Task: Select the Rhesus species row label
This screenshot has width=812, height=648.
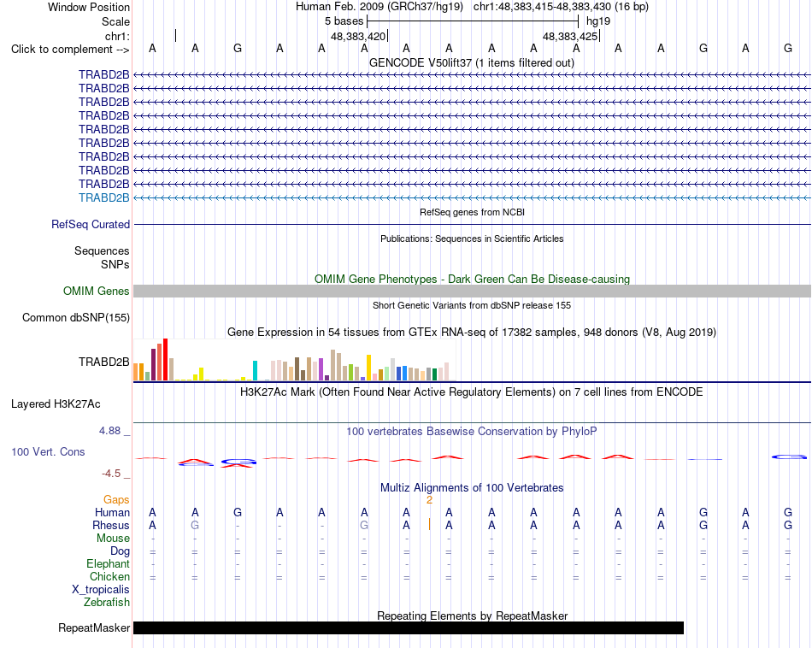Action: click(x=111, y=525)
